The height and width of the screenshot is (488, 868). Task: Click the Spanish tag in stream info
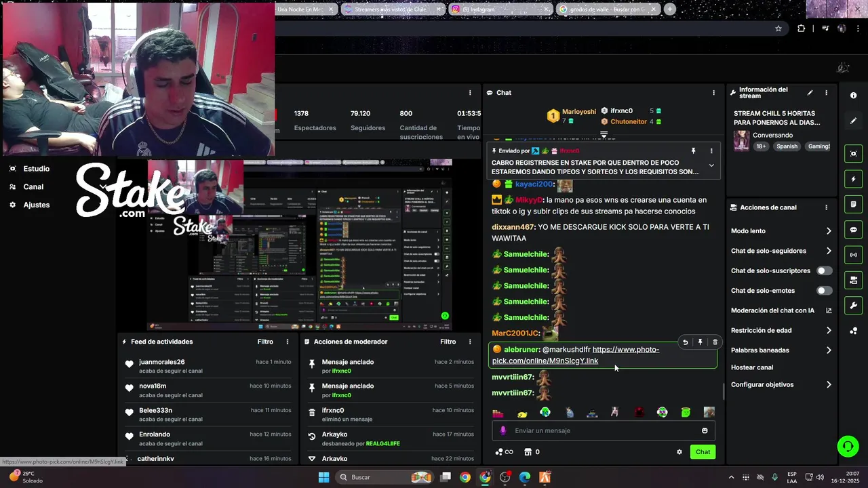pyautogui.click(x=787, y=146)
